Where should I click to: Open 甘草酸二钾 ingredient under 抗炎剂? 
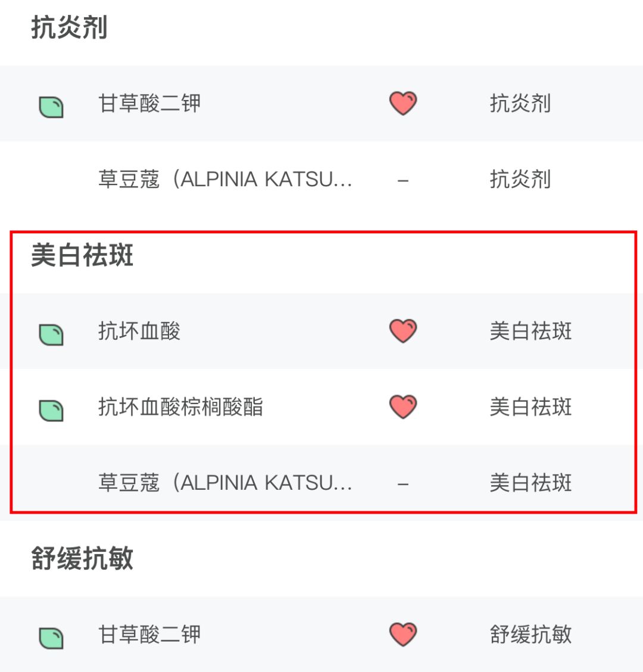click(x=149, y=104)
